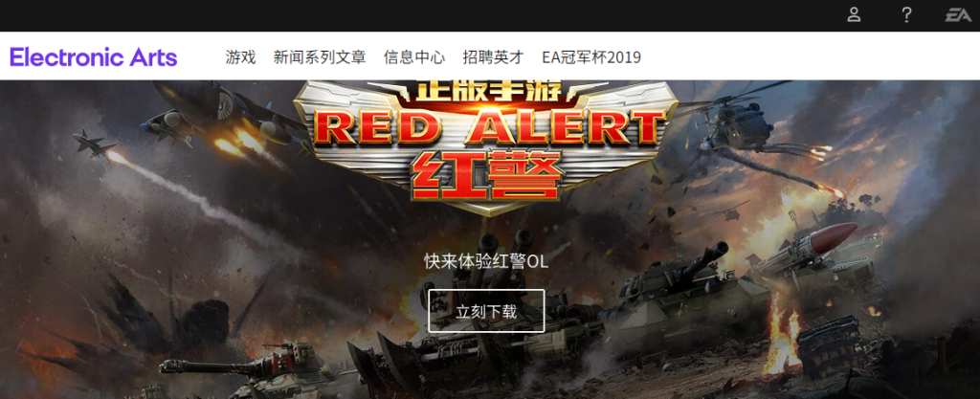Go home via the Electronic Arts logo
This screenshot has width=980, height=399.
[94, 57]
